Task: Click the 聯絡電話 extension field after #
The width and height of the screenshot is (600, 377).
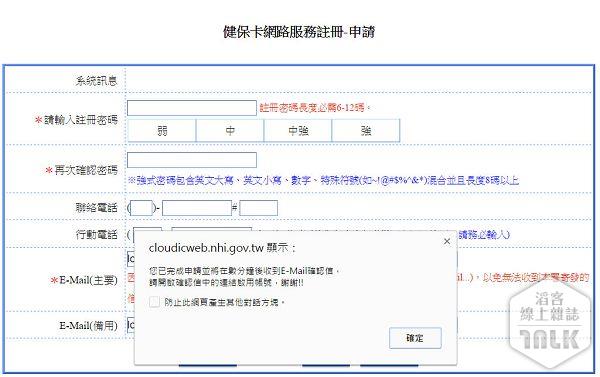Action: (258, 208)
